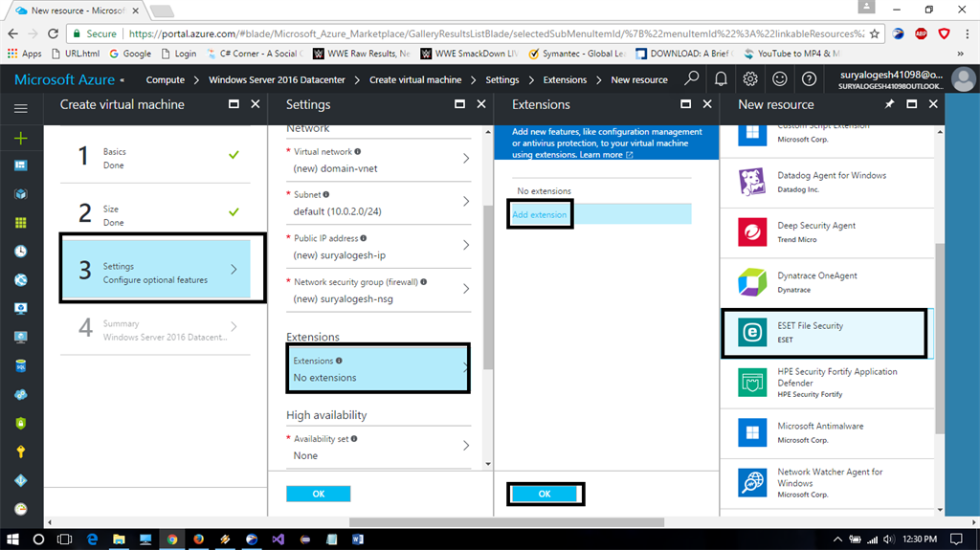Viewport: 980px width, 550px height.
Task: Show more bookmarks overflow chevron
Action: click(961, 54)
